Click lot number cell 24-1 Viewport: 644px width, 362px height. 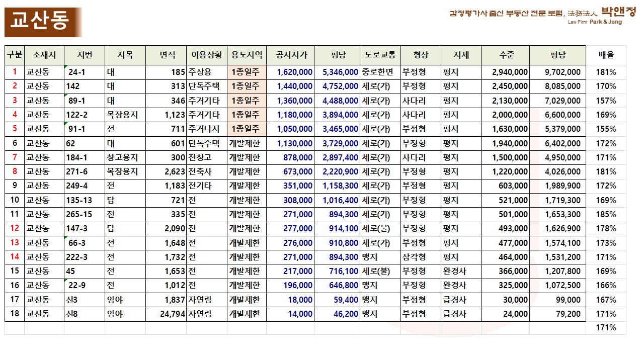[85, 72]
